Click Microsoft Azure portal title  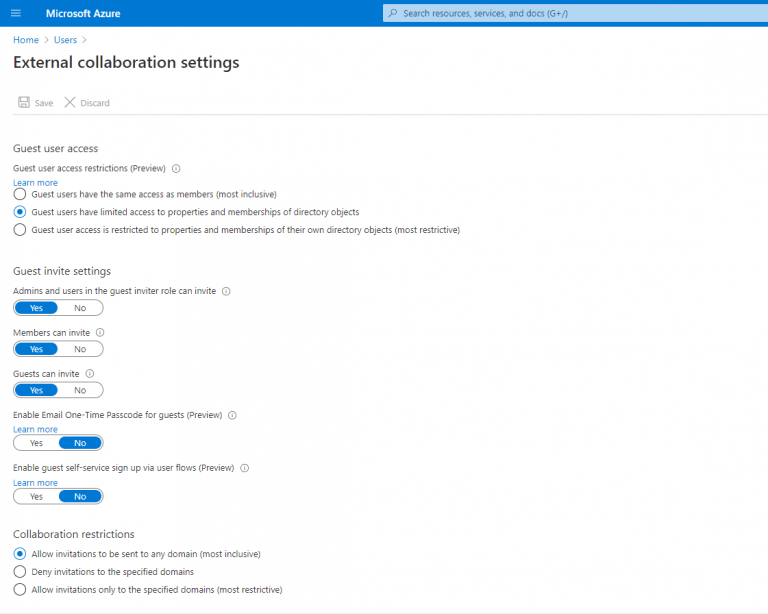click(x=83, y=13)
